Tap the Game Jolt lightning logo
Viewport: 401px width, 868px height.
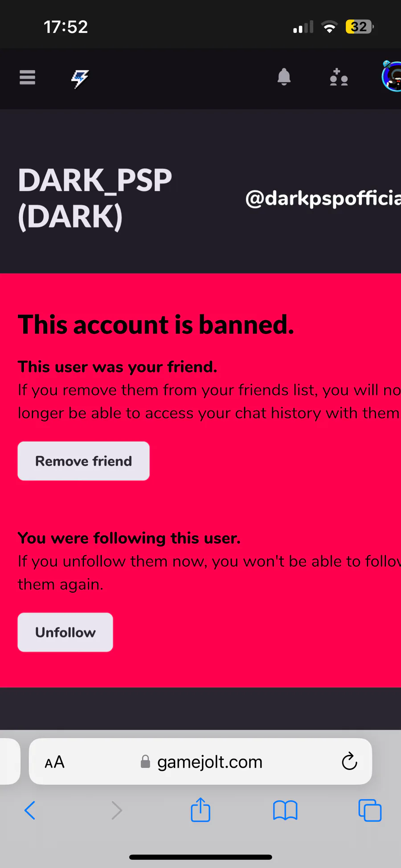coord(80,79)
